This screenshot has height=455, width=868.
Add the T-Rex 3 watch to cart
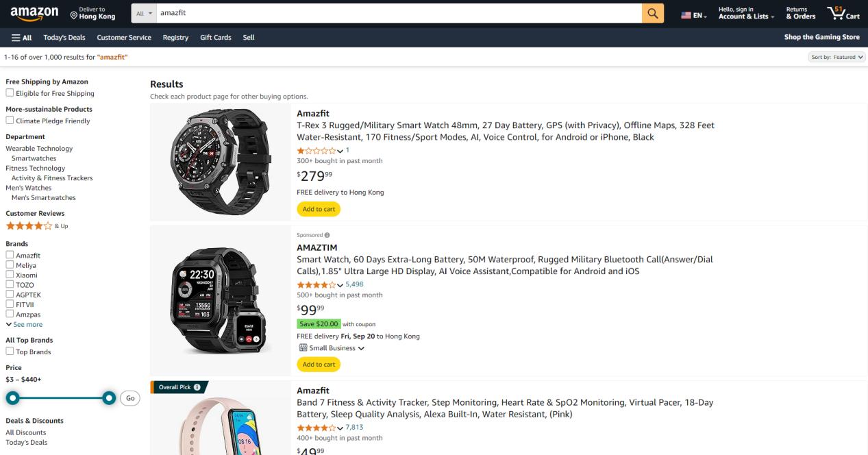click(x=319, y=209)
